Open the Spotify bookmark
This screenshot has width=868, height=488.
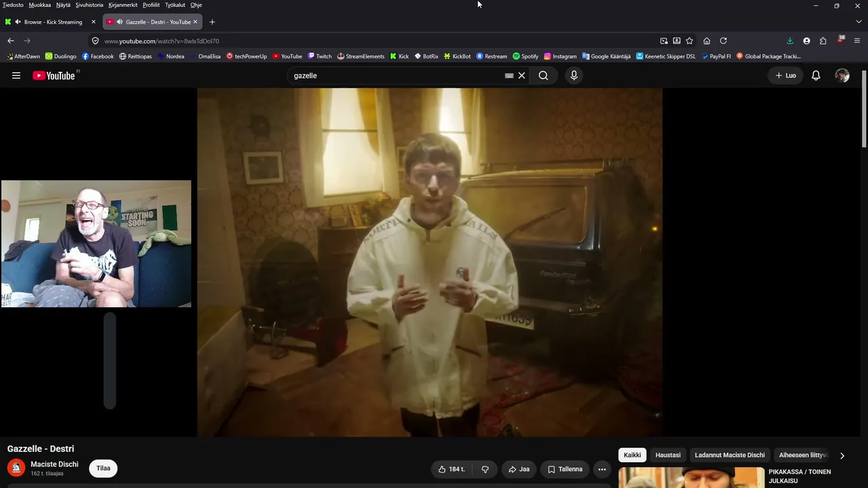point(526,56)
